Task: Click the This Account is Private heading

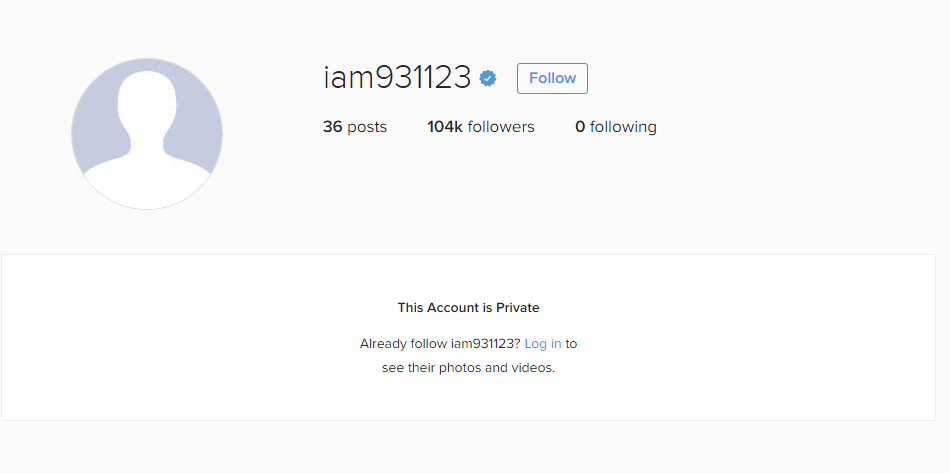Action: pyautogui.click(x=468, y=308)
